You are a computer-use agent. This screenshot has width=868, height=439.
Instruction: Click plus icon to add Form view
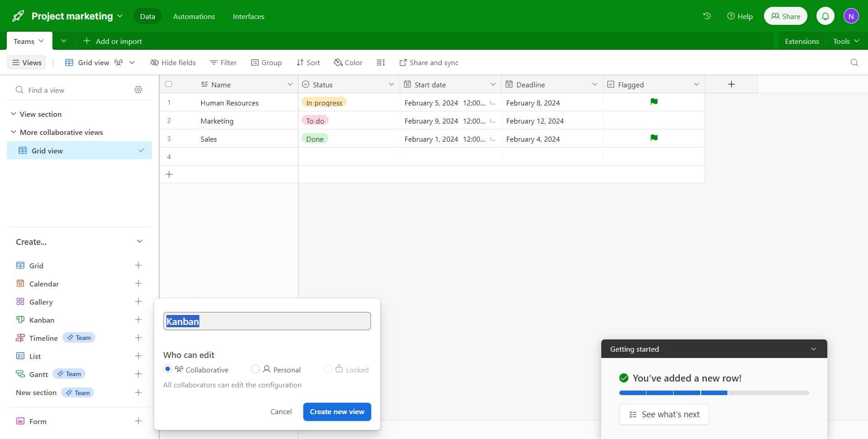point(138,421)
